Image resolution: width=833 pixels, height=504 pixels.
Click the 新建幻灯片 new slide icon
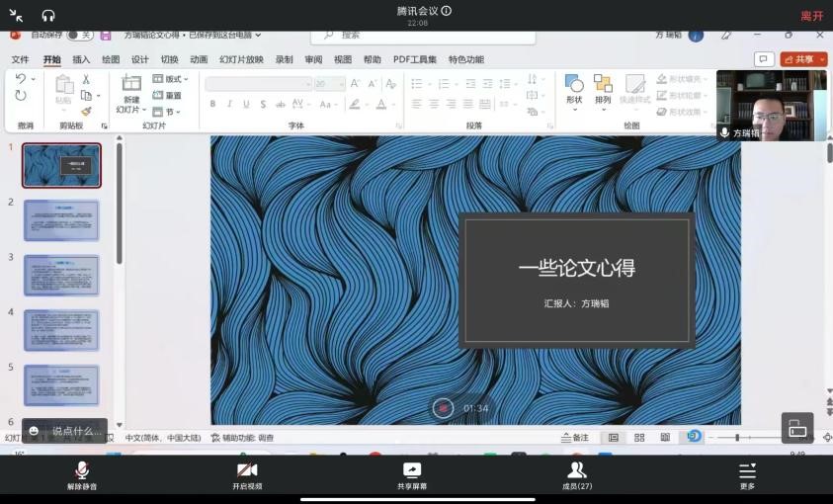(x=131, y=85)
